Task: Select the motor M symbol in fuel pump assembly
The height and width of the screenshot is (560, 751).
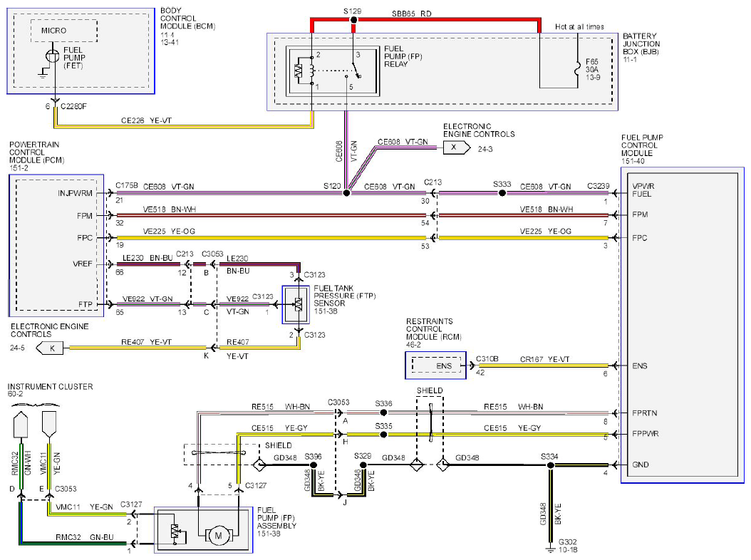Action: [x=219, y=536]
